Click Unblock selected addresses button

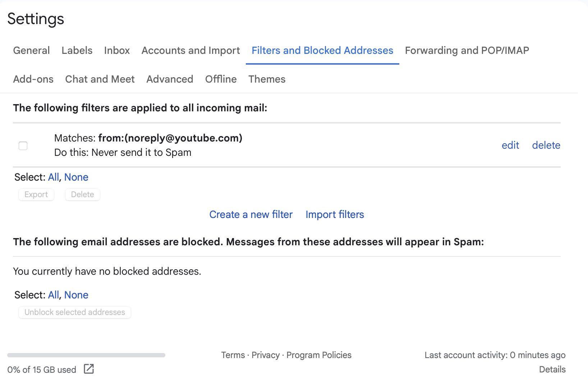[75, 312]
